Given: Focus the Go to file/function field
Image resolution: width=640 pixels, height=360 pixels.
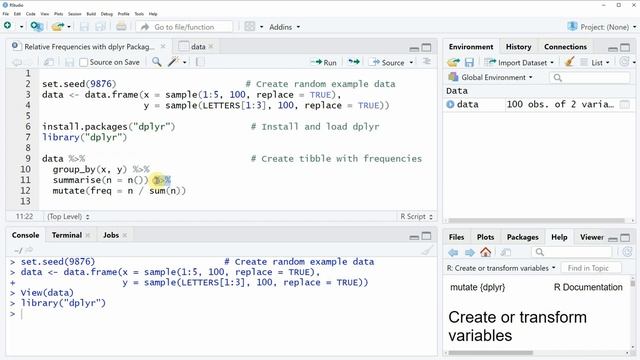Looking at the screenshot, I should [184, 27].
